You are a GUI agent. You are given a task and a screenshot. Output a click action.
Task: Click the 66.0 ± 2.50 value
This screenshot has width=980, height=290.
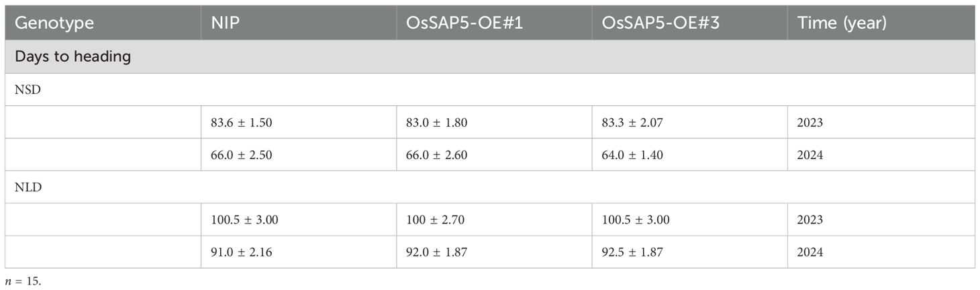[242, 154]
